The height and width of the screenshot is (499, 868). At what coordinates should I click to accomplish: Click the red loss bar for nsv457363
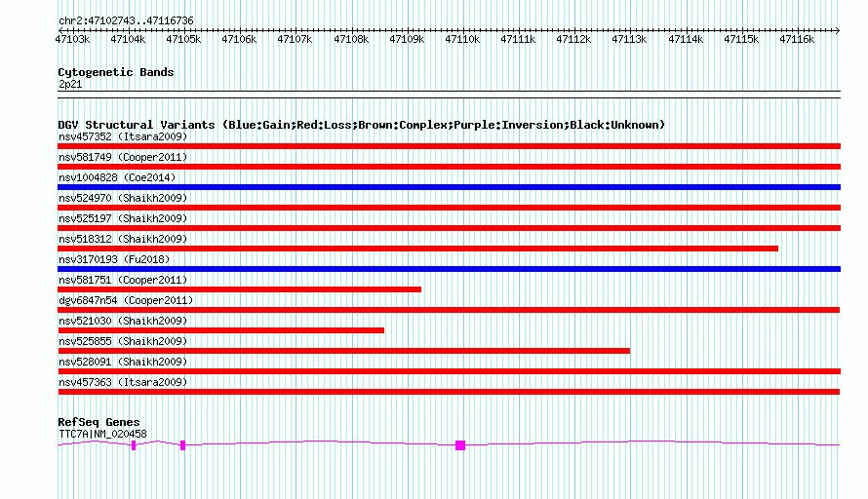pyautogui.click(x=449, y=392)
